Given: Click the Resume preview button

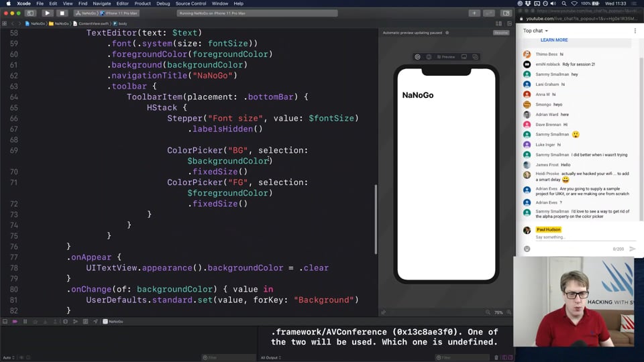Looking at the screenshot, I should click(500, 33).
